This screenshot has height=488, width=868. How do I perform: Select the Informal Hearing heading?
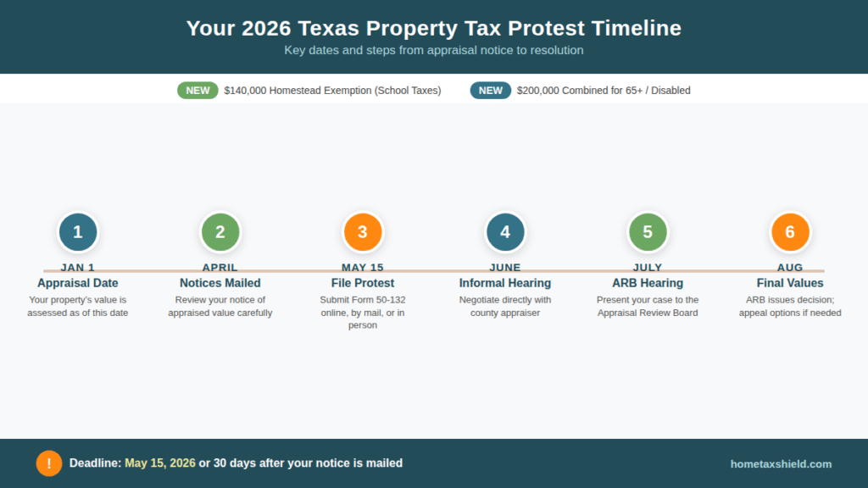point(505,283)
